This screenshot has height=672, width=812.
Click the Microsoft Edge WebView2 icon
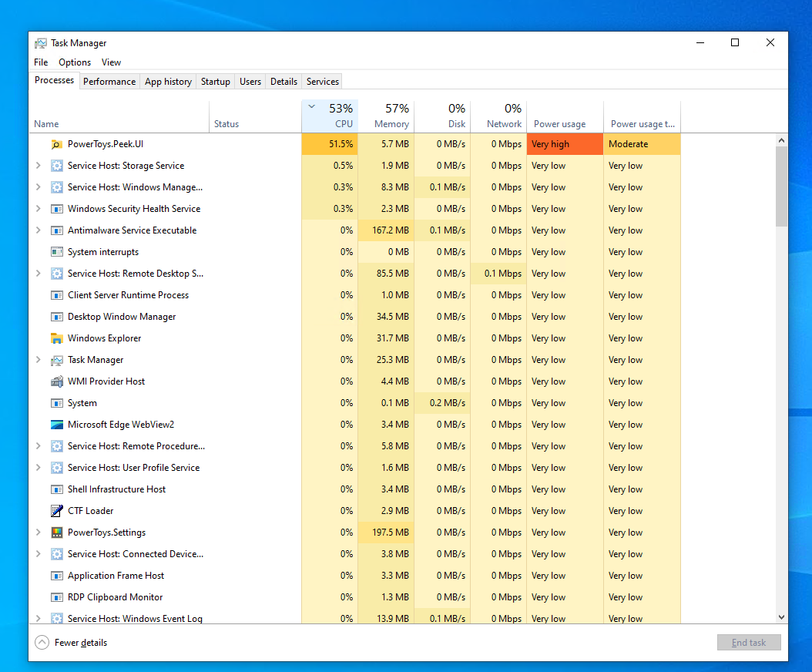point(56,424)
